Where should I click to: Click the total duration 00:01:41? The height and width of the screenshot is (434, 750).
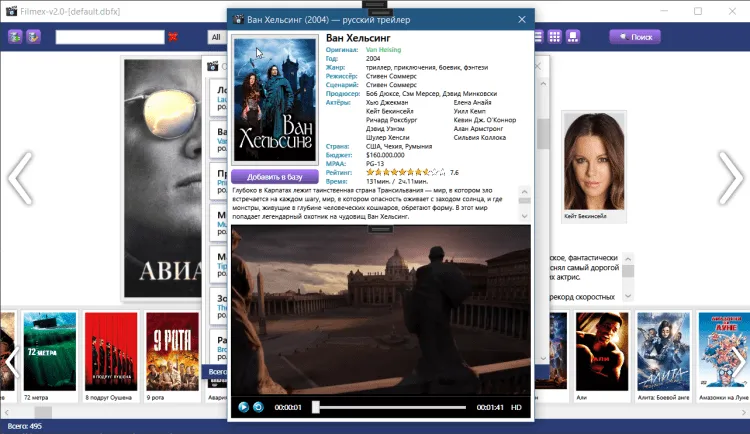pos(490,407)
